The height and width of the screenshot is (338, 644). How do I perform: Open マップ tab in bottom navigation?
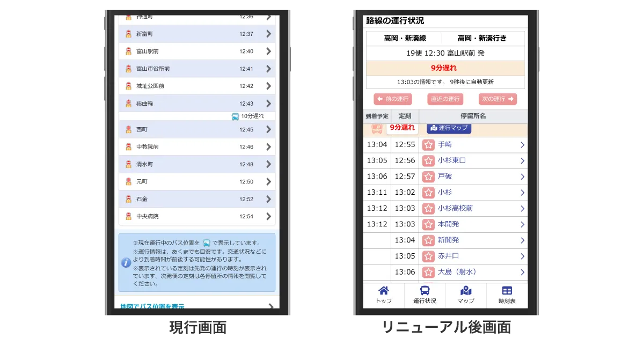coord(466,295)
